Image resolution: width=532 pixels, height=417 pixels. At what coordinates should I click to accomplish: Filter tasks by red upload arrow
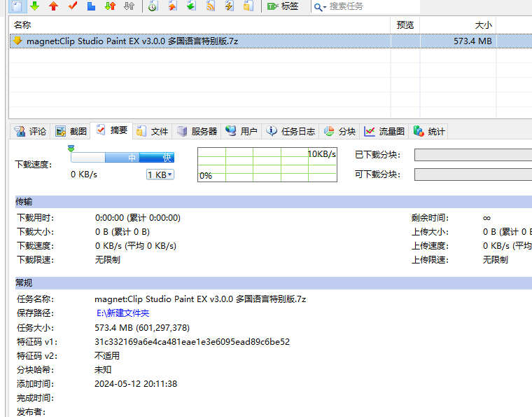[x=53, y=6]
